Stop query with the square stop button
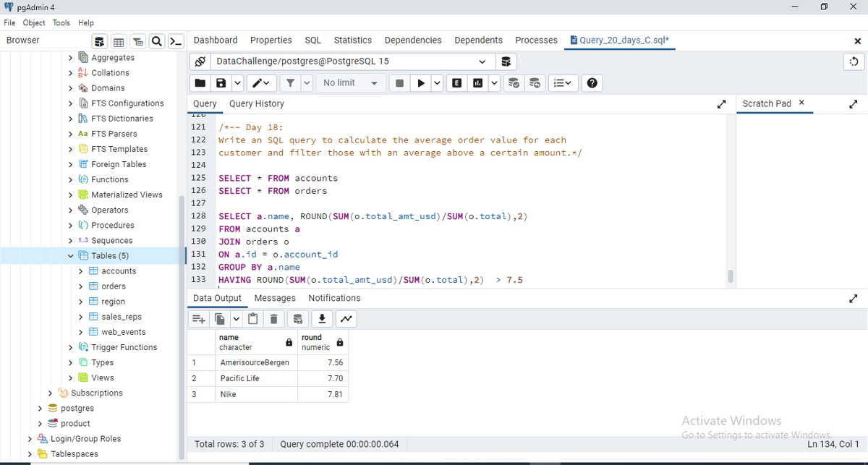The height and width of the screenshot is (465, 868). [x=399, y=83]
